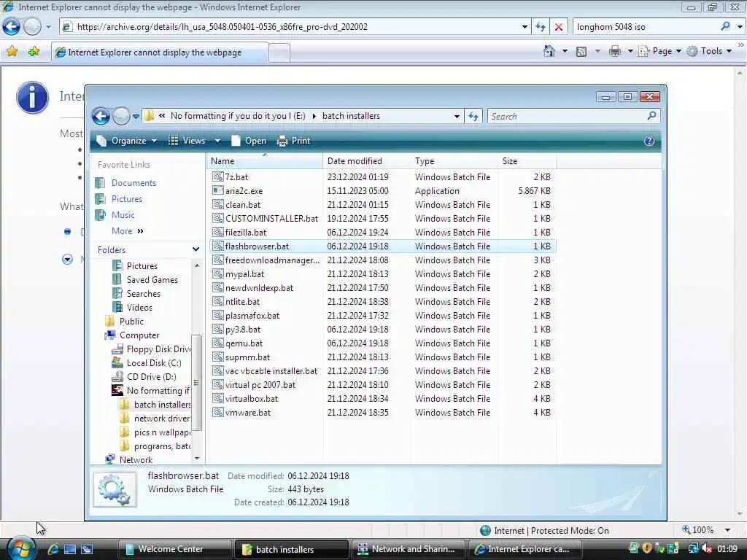Open the Windows Start orb
Image resolution: width=747 pixels, height=560 pixels.
tap(20, 549)
